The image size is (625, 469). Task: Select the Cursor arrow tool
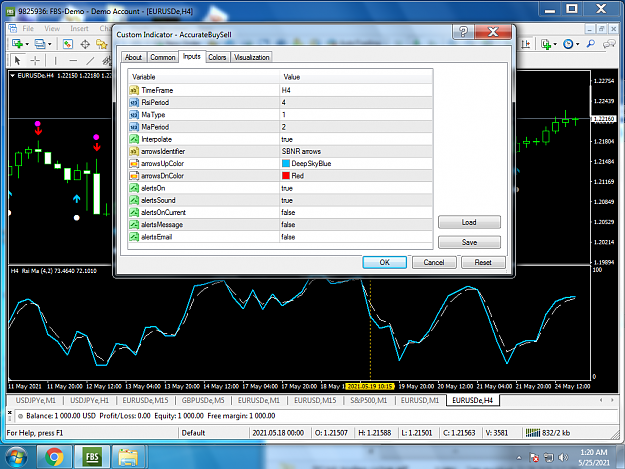[17, 61]
